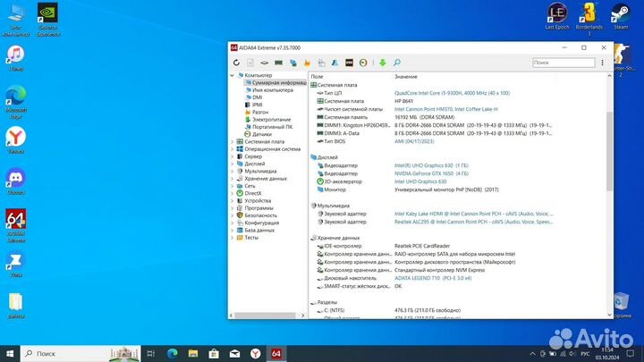Open the Разгон tree item
Screen dimensions: 644x362
(260, 113)
